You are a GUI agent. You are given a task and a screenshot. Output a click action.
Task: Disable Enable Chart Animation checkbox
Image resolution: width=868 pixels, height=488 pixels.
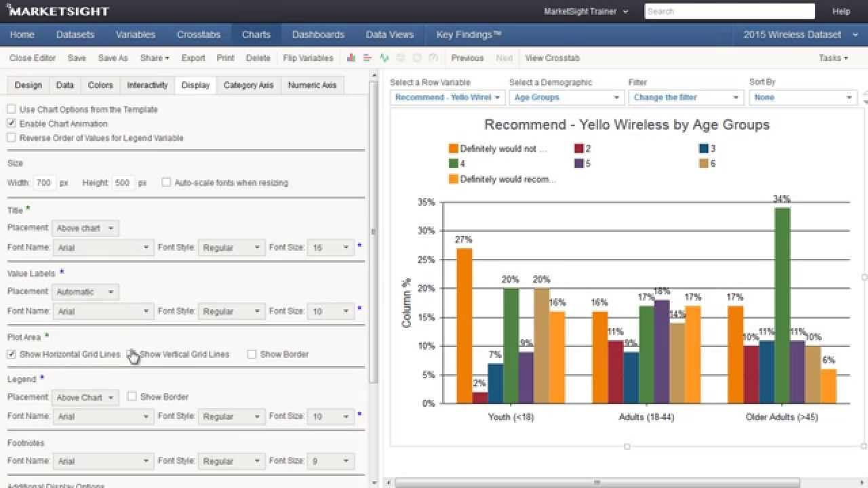[x=12, y=123]
